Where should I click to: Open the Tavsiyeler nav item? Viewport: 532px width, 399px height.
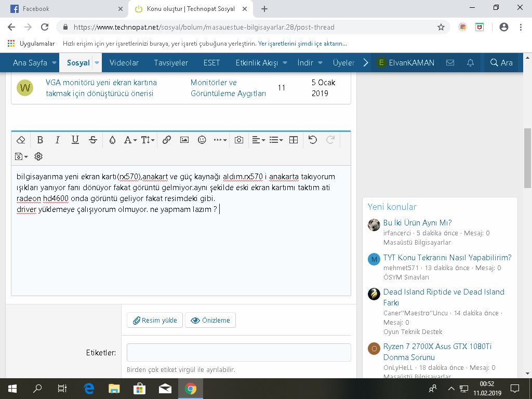[x=171, y=63]
